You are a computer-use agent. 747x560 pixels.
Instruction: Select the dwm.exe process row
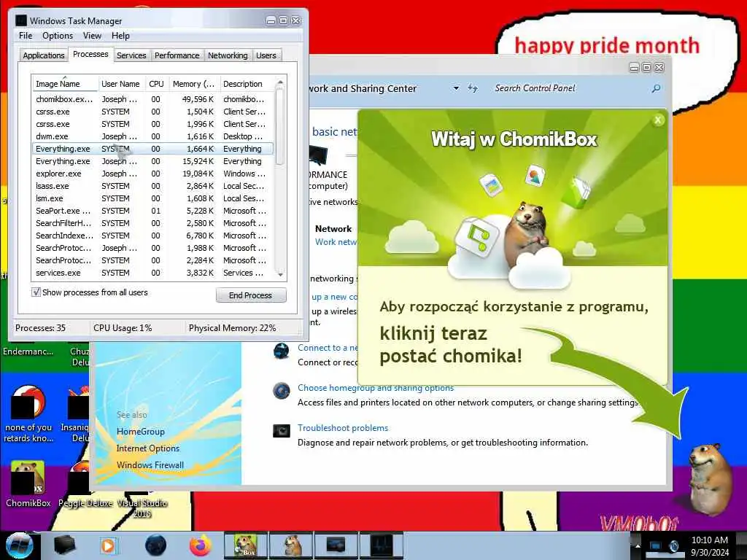152,136
